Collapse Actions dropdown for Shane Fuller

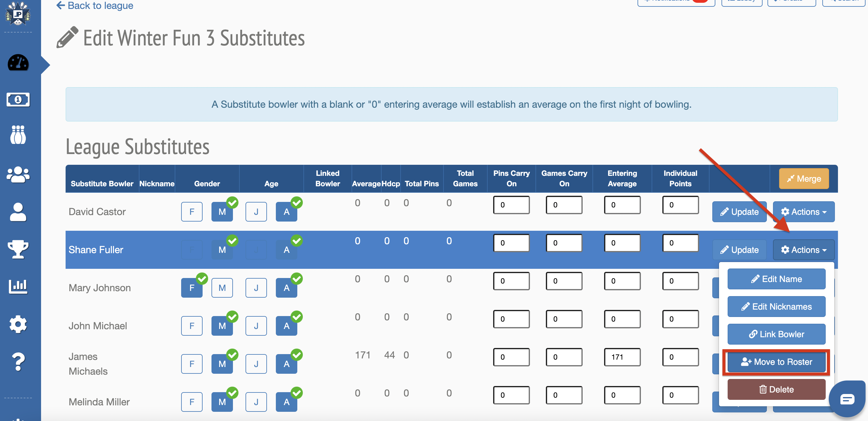click(803, 250)
